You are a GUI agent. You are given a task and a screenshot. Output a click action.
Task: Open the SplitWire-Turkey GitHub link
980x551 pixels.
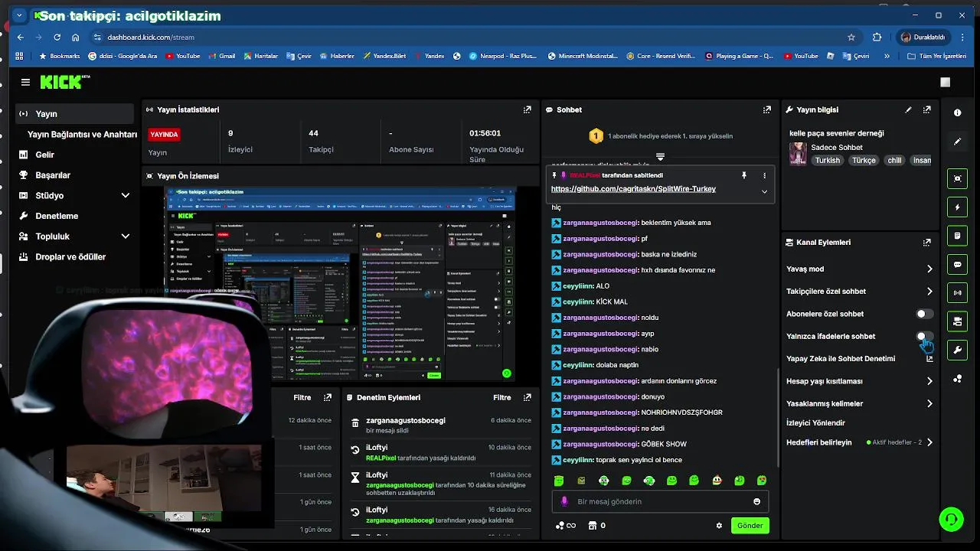[633, 189]
